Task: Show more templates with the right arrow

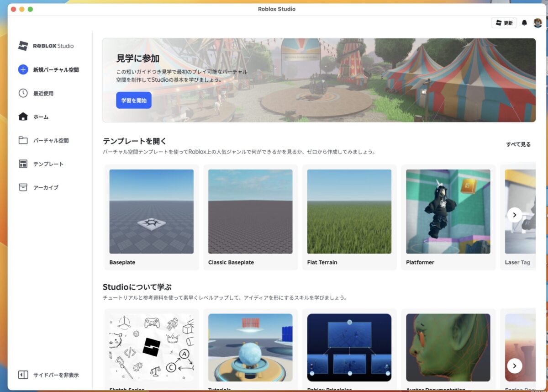Action: 514,214
